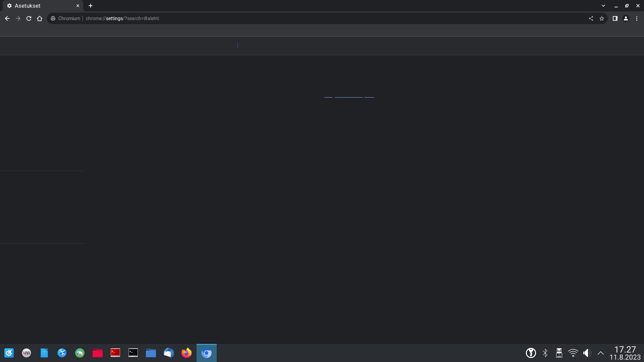View site info Chromium icon
Screen dimensions: 644x362
tap(53, 18)
